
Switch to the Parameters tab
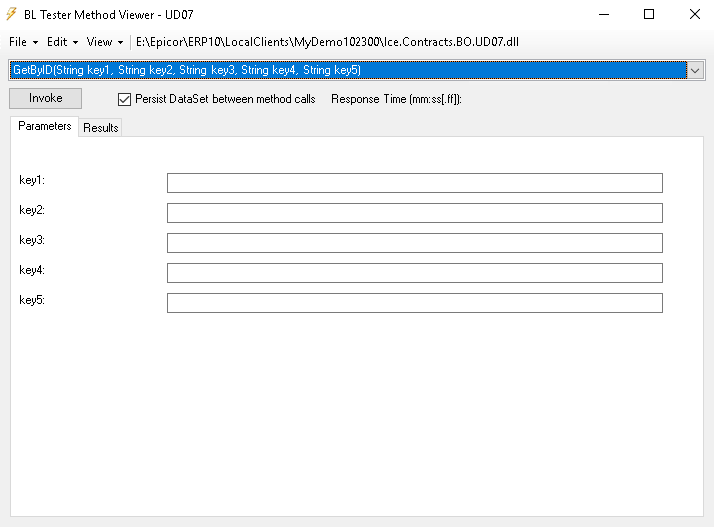pos(45,126)
